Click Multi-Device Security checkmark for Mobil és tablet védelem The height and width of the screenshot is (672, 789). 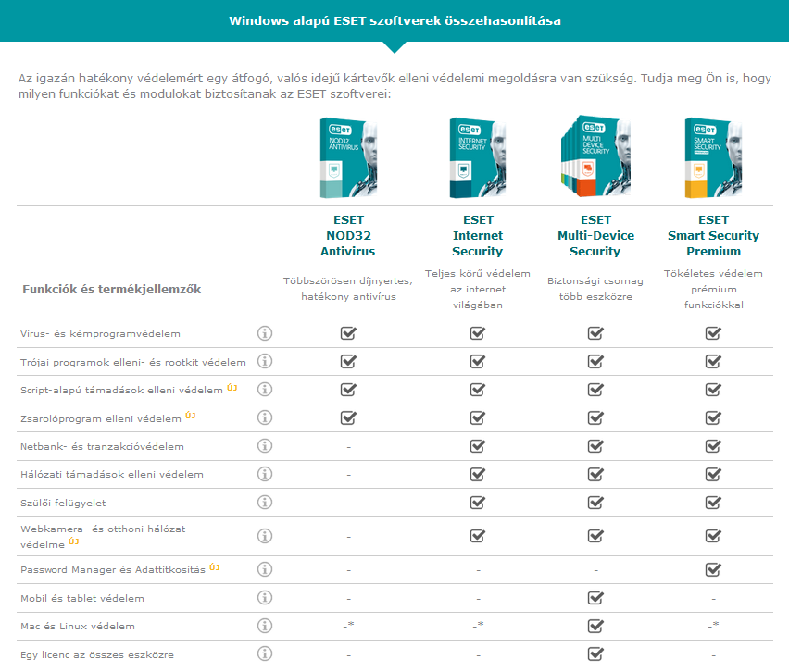pos(595,598)
